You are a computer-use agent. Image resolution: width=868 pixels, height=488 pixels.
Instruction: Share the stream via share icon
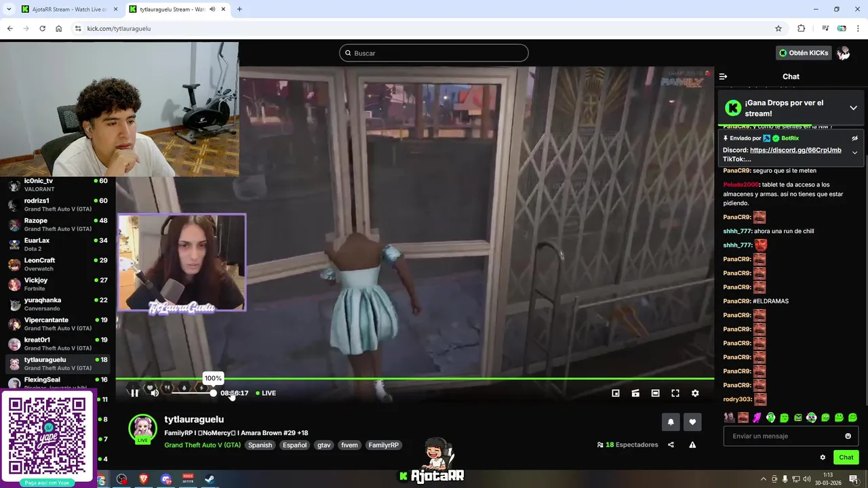click(671, 445)
